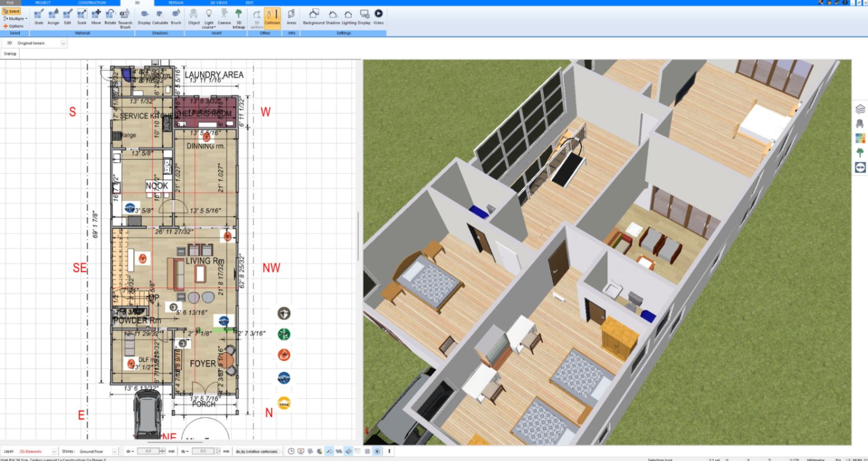
Task: Activate the Scale material tool
Action: pyautogui.click(x=82, y=17)
